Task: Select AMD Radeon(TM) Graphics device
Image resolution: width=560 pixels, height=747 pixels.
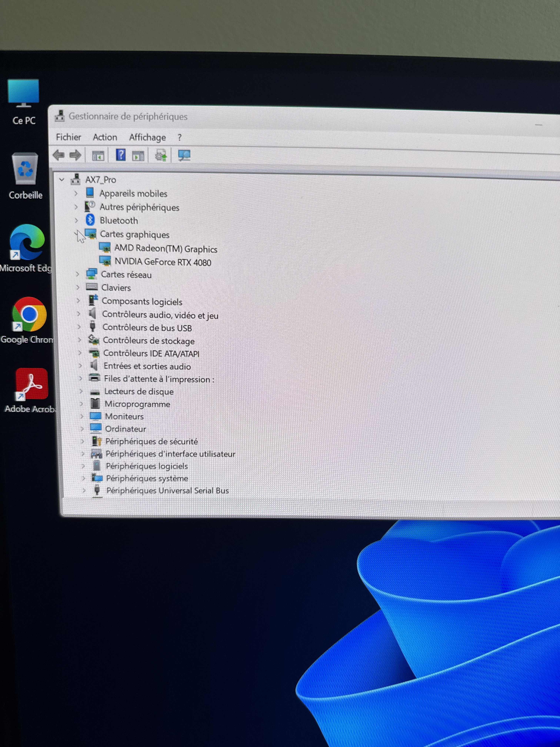Action: point(165,249)
